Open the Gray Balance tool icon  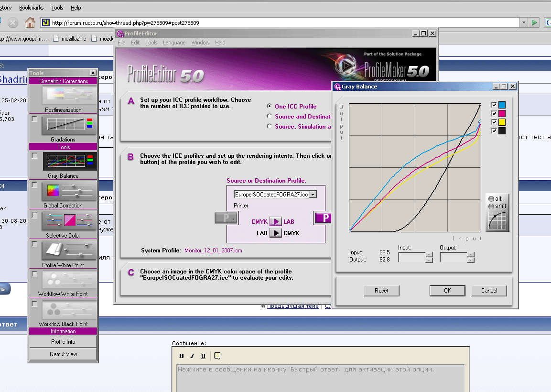70,161
